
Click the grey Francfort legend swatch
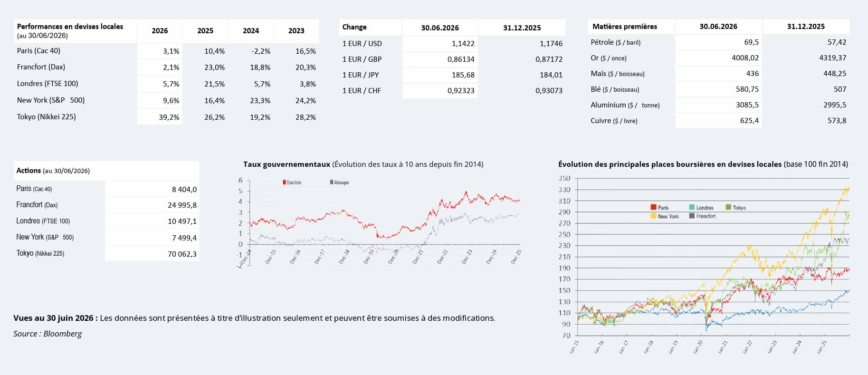(x=692, y=216)
